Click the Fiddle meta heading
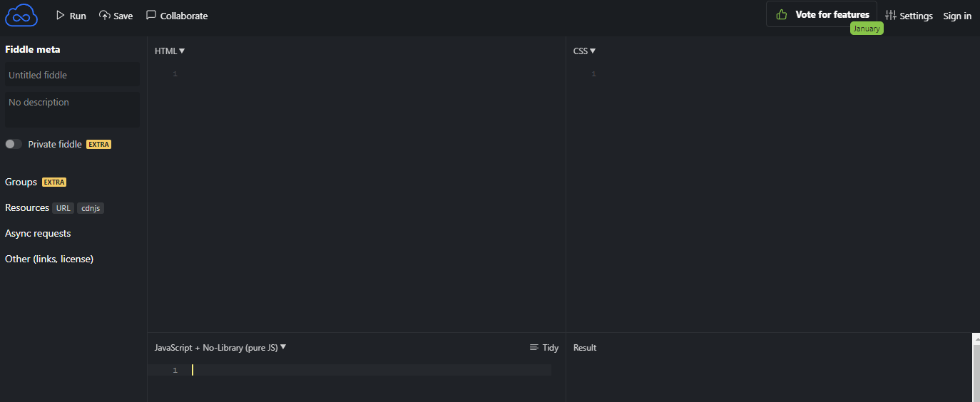This screenshot has width=980, height=402. click(x=33, y=49)
